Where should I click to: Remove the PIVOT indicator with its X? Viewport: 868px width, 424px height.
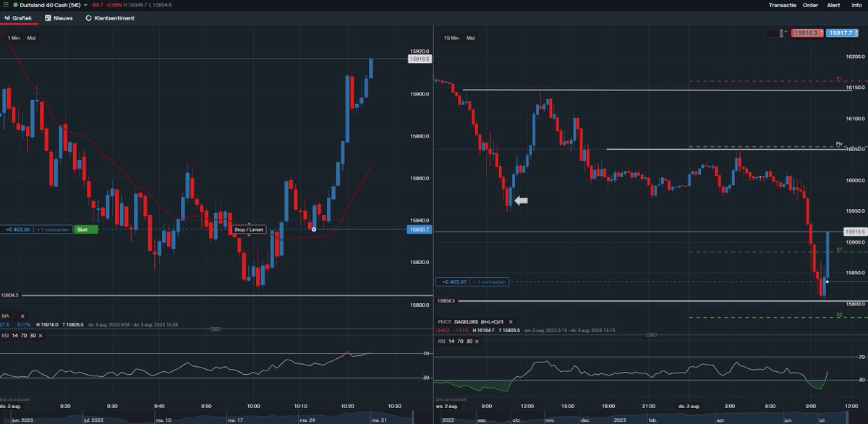tap(511, 321)
